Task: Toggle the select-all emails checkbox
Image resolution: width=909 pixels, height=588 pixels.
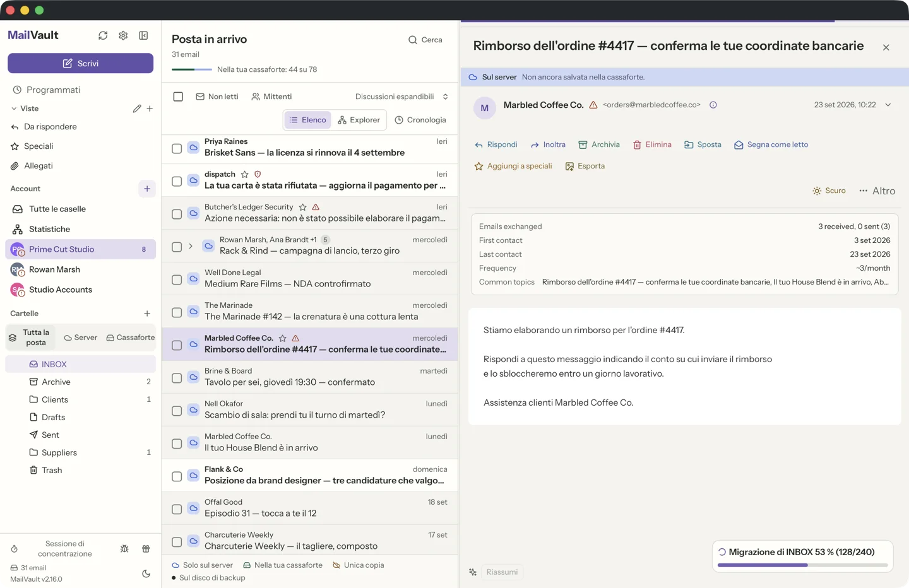Action: 178,97
